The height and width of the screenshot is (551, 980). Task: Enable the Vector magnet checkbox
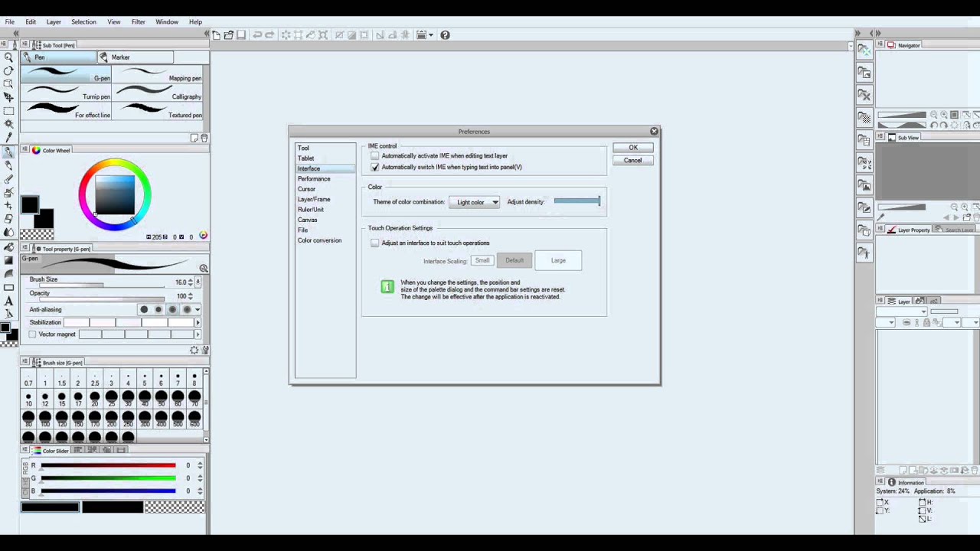coord(33,334)
